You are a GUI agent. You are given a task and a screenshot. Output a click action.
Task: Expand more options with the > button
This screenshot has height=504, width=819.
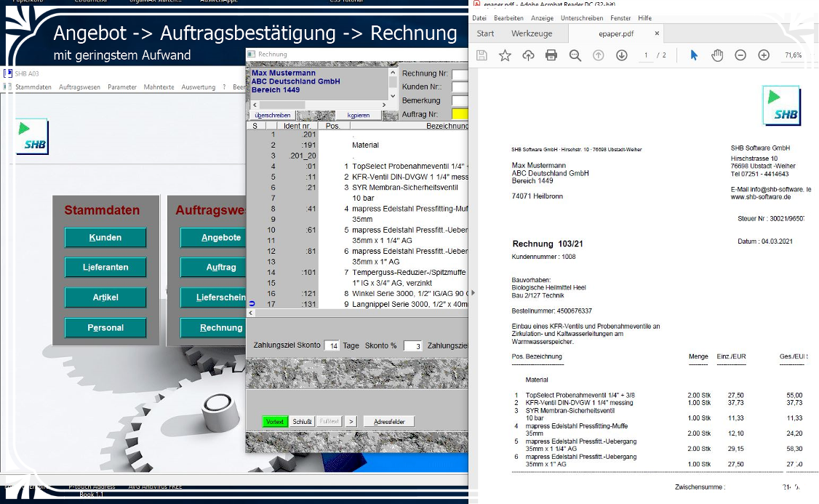click(x=351, y=421)
